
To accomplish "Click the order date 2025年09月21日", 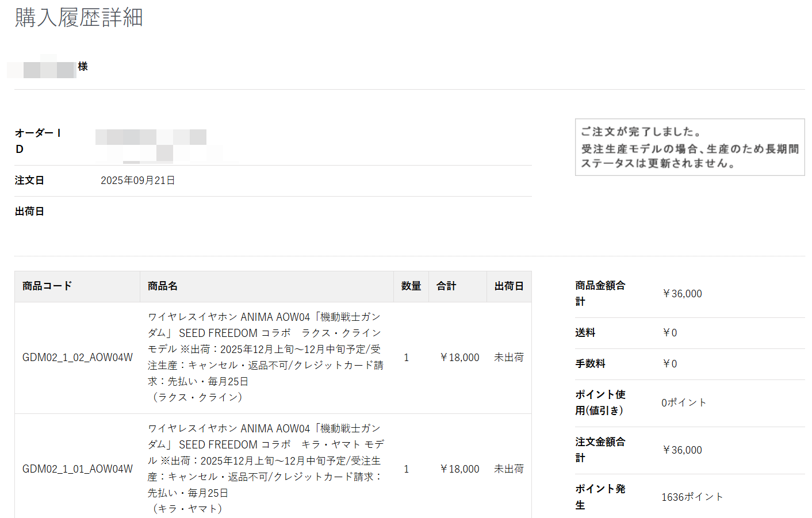I will pos(138,181).
